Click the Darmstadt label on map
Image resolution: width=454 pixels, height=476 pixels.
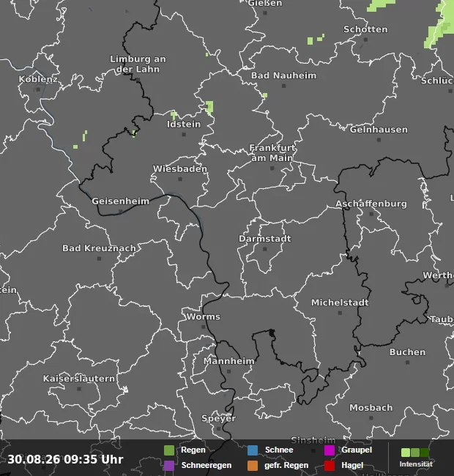264,239
